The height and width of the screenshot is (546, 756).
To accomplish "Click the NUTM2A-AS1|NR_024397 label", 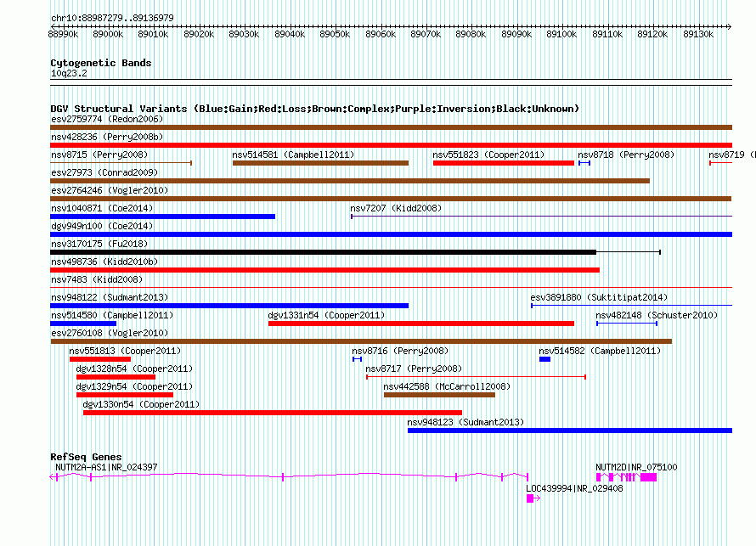I will [x=106, y=467].
